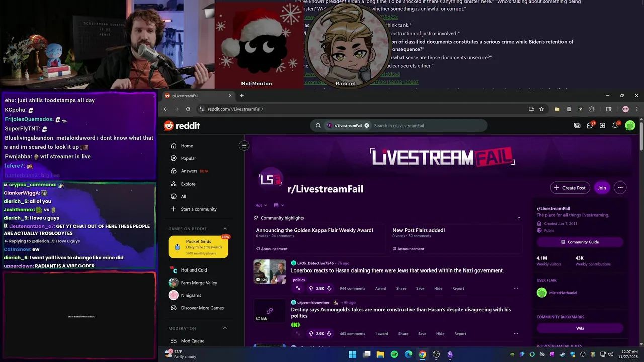Click the Chrome profile avatar
Screen dimensions: 644x362
tap(625, 109)
